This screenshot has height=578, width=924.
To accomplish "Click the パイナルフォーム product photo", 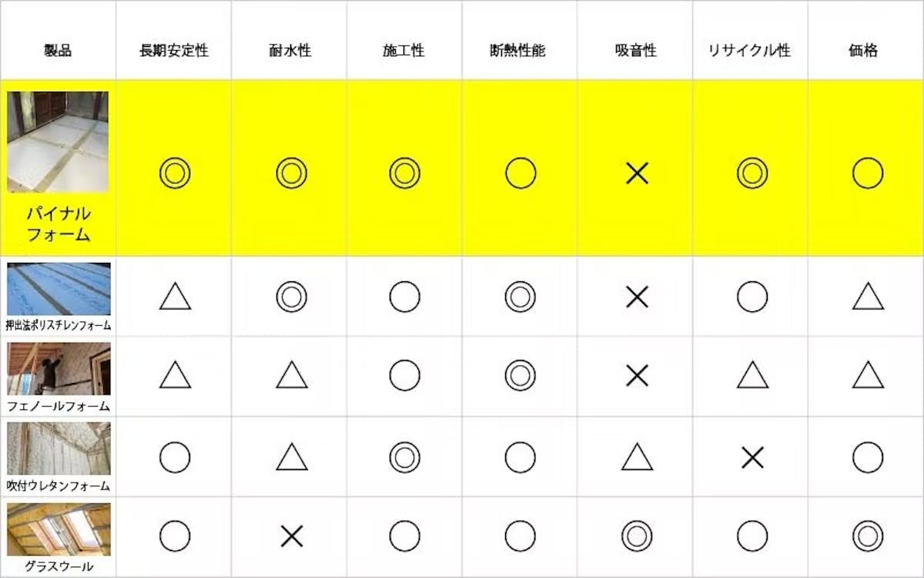I will tap(58, 142).
